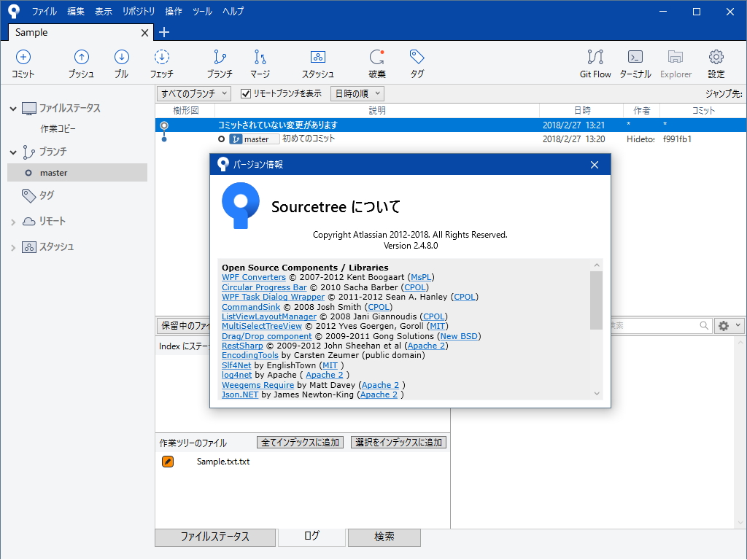Select the コミット (Commit) toolbar icon

(x=23, y=63)
